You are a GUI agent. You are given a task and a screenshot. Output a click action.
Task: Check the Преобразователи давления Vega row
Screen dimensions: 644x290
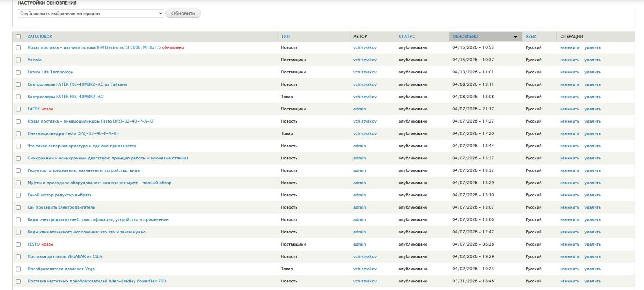pos(18,269)
